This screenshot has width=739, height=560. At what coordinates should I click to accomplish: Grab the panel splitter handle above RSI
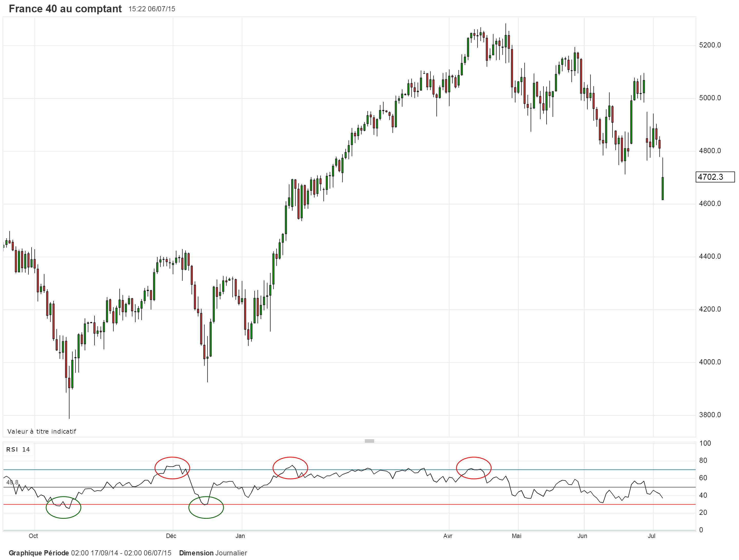point(369,441)
